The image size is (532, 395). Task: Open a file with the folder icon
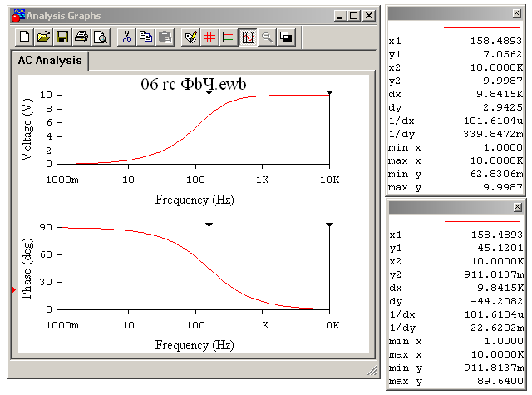43,37
